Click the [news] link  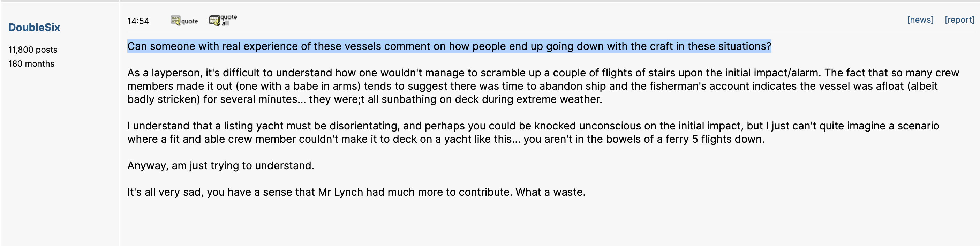pos(920,20)
